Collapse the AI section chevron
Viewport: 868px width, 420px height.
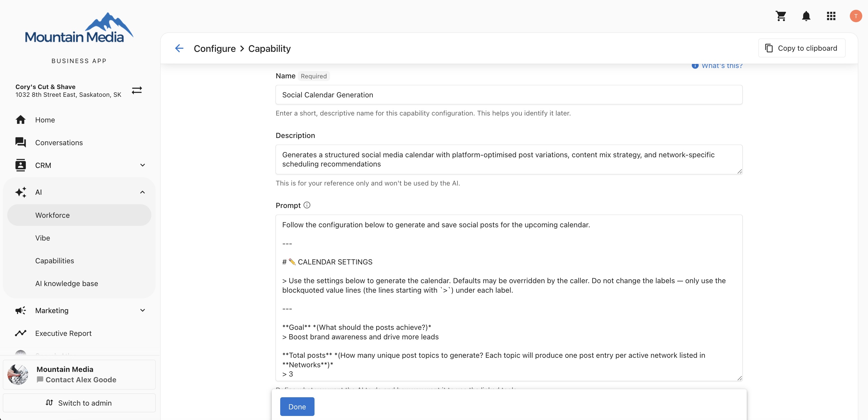pos(142,192)
